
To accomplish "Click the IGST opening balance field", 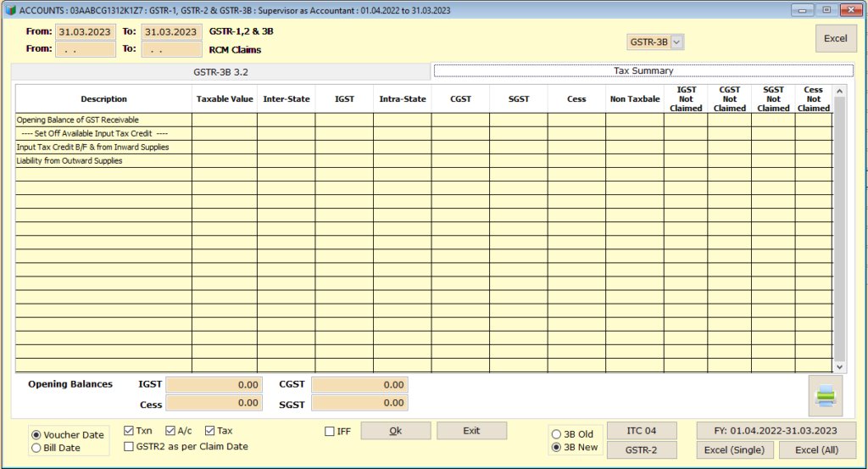I will point(214,385).
